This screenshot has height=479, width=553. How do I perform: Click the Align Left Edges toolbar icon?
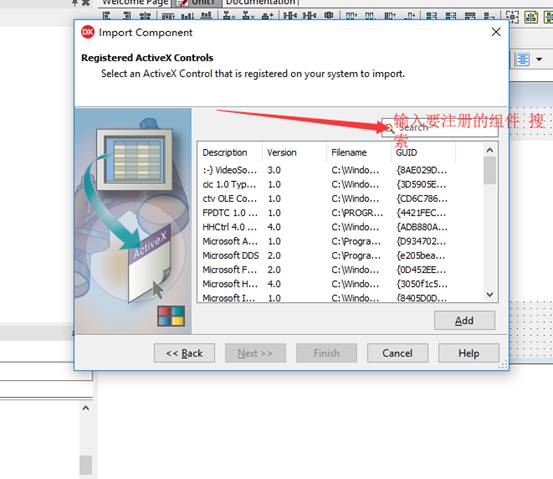(106, 16)
